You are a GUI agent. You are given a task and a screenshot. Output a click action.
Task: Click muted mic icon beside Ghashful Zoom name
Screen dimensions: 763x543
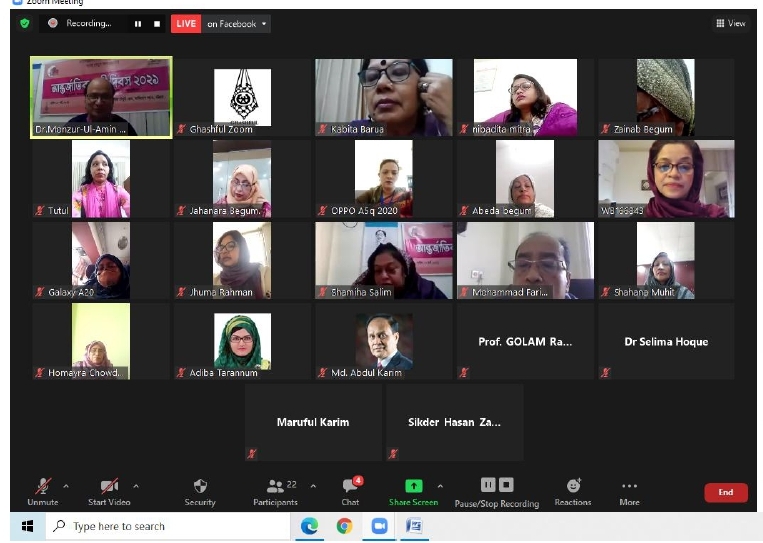point(181,129)
